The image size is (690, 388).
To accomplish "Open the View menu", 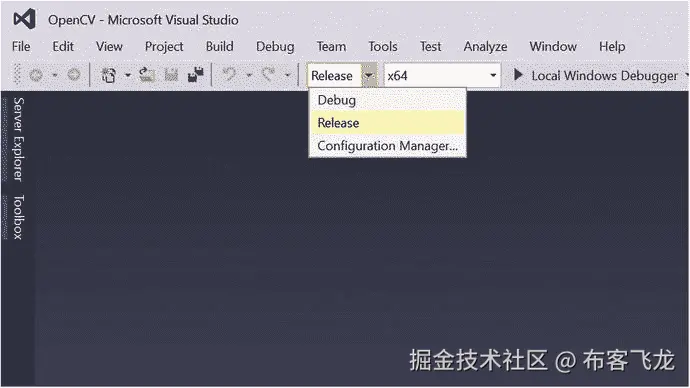I will tap(109, 47).
